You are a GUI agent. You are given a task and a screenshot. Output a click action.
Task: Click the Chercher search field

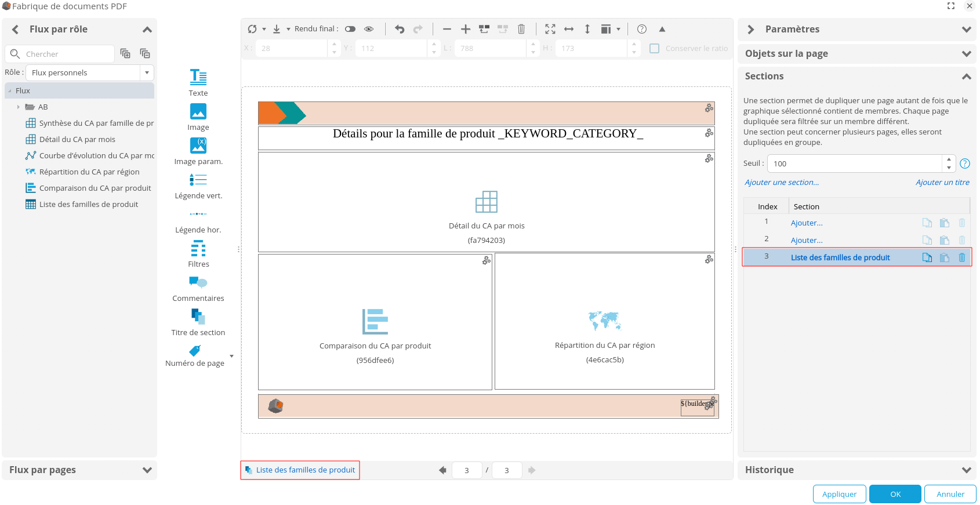pos(60,54)
